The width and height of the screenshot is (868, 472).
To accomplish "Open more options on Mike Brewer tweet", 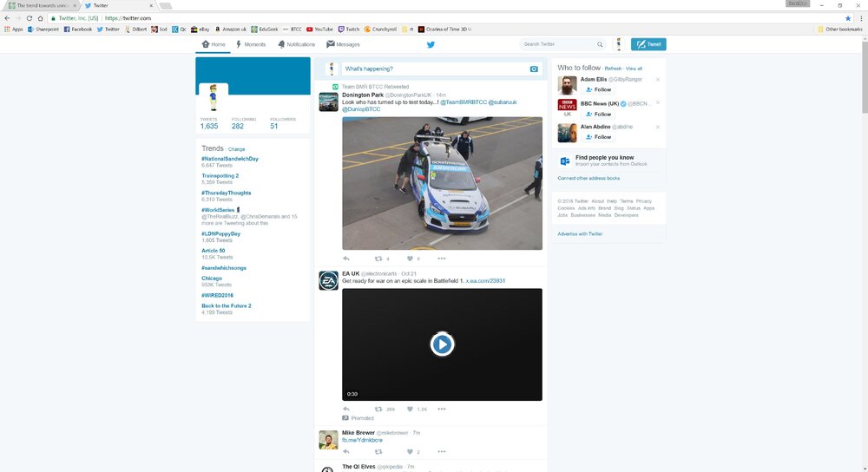I will (441, 451).
